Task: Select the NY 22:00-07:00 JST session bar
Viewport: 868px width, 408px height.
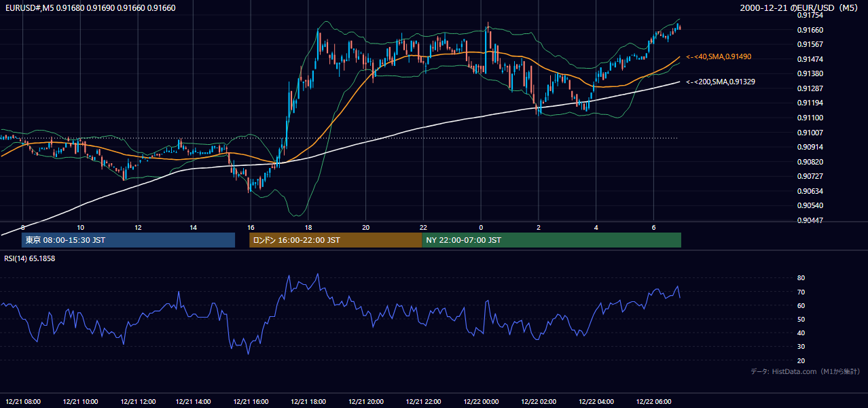Action: [x=551, y=240]
